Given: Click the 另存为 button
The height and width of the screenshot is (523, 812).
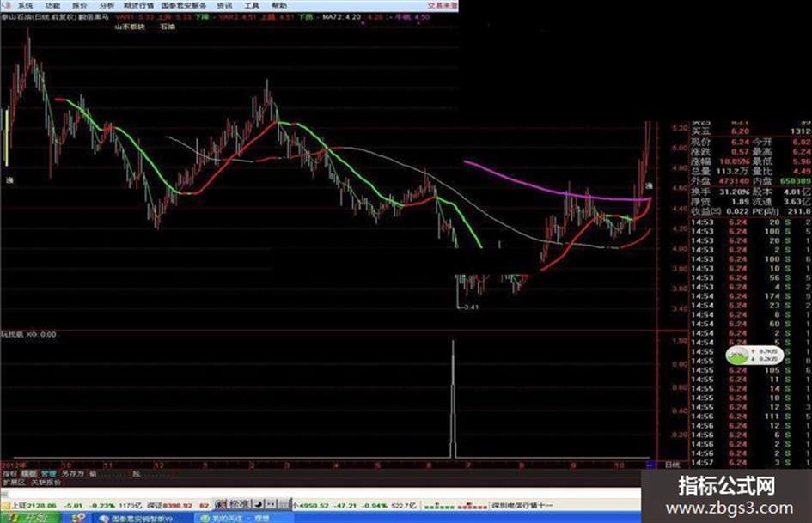Looking at the screenshot, I should (x=72, y=473).
